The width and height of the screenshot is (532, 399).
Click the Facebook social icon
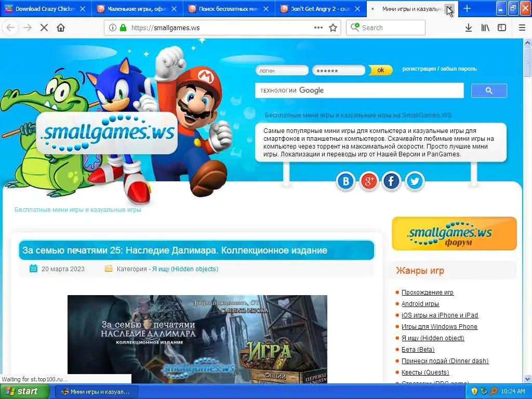pos(391,181)
